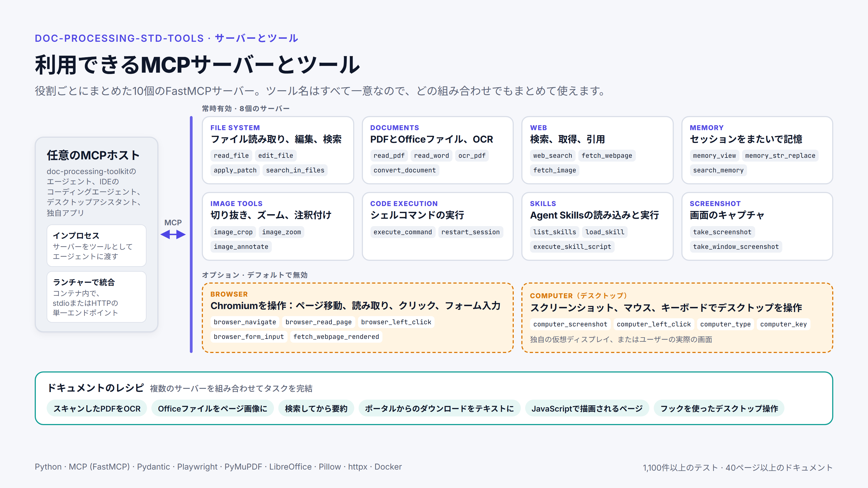Open the JavaScriptで描画されるページ recipe
Viewport: 868px width, 488px height.
pyautogui.click(x=587, y=409)
